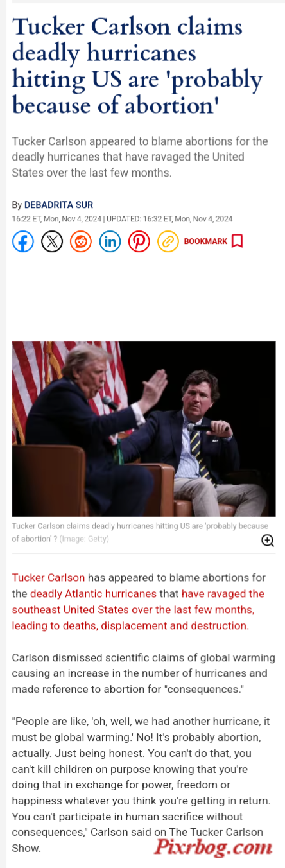Click the bookmark flag icon
This screenshot has height=868, width=285.
(237, 241)
